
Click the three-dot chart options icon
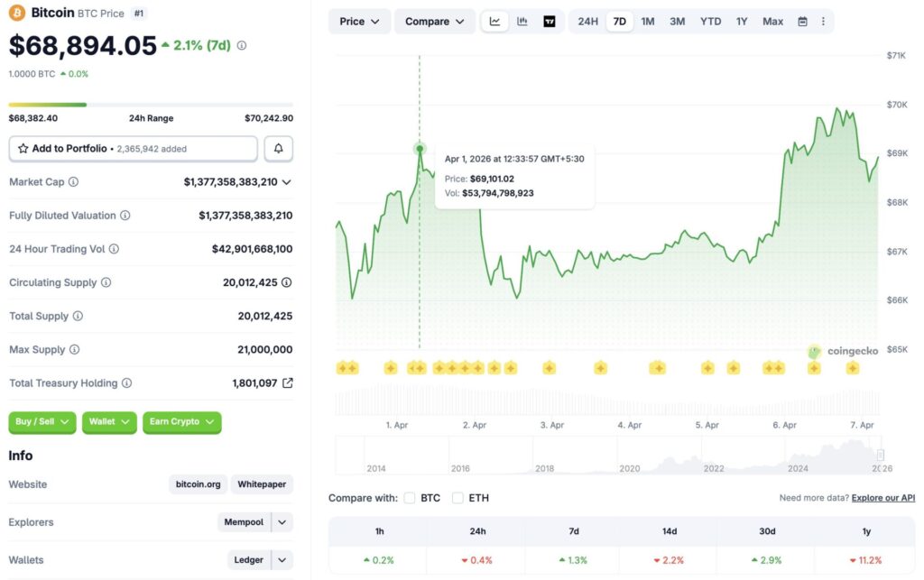coord(823,21)
